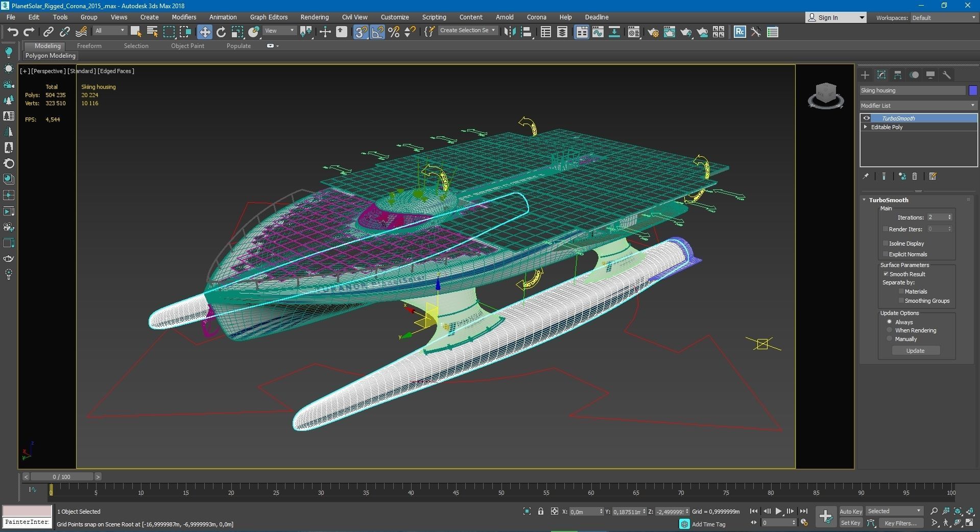This screenshot has height=532, width=980.
Task: Click the Align tool icon
Action: tap(526, 32)
